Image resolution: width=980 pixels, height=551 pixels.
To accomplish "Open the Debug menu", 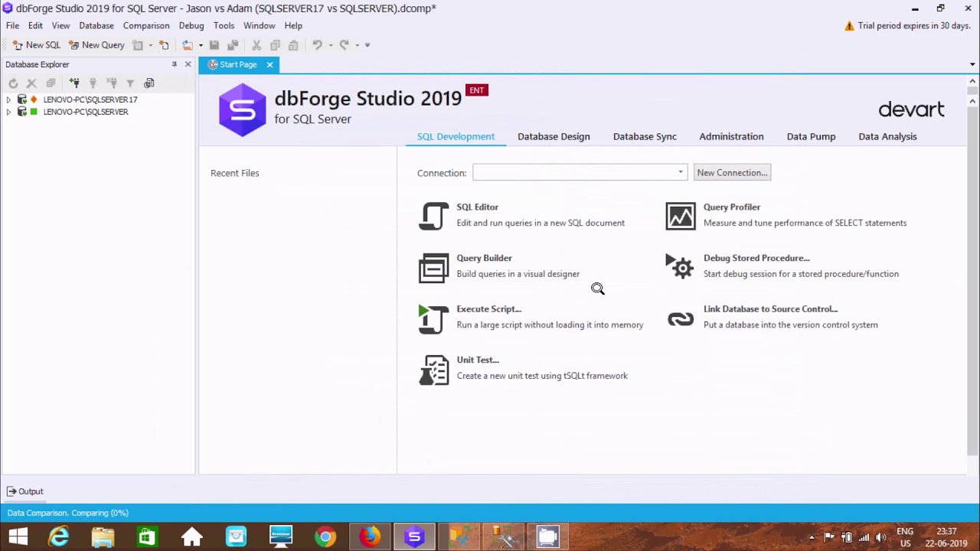I will pyautogui.click(x=191, y=25).
